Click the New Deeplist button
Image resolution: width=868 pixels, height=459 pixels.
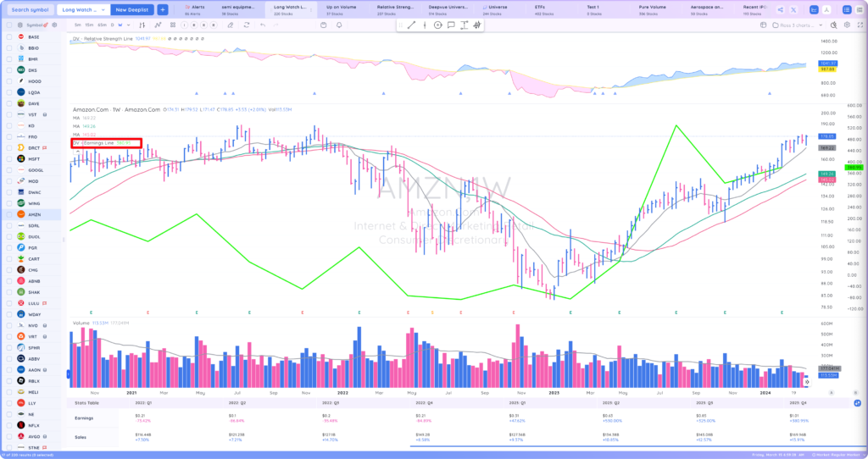[x=132, y=9]
